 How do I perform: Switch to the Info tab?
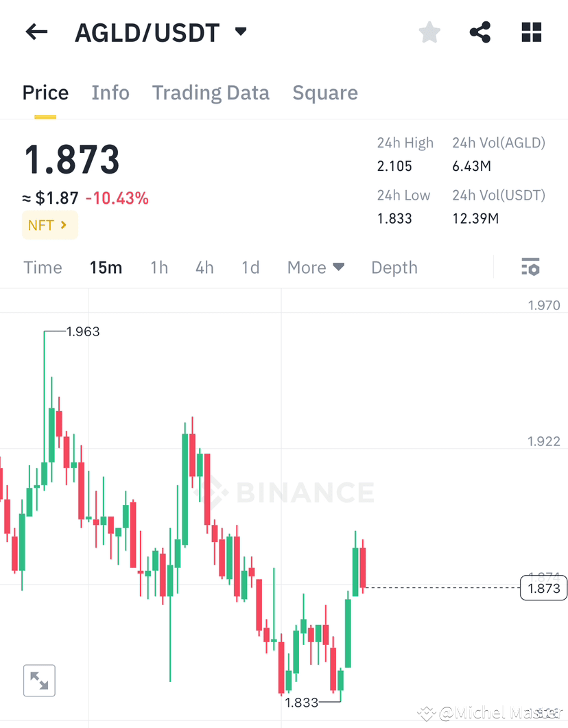(x=110, y=93)
